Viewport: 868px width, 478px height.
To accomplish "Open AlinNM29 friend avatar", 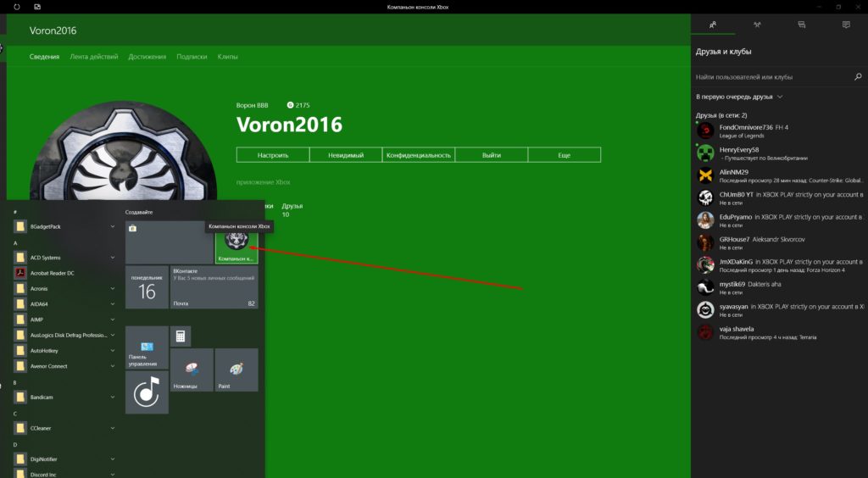I will tap(705, 175).
